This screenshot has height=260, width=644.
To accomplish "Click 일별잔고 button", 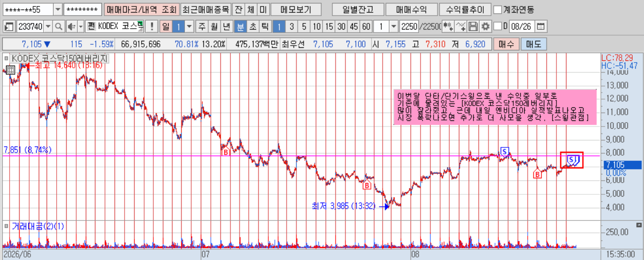I will (x=357, y=10).
